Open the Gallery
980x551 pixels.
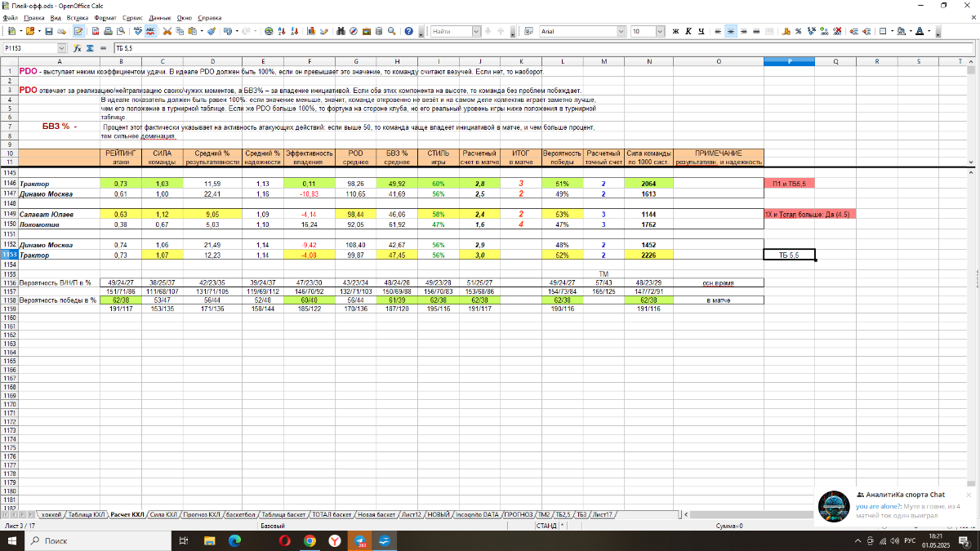366,31
